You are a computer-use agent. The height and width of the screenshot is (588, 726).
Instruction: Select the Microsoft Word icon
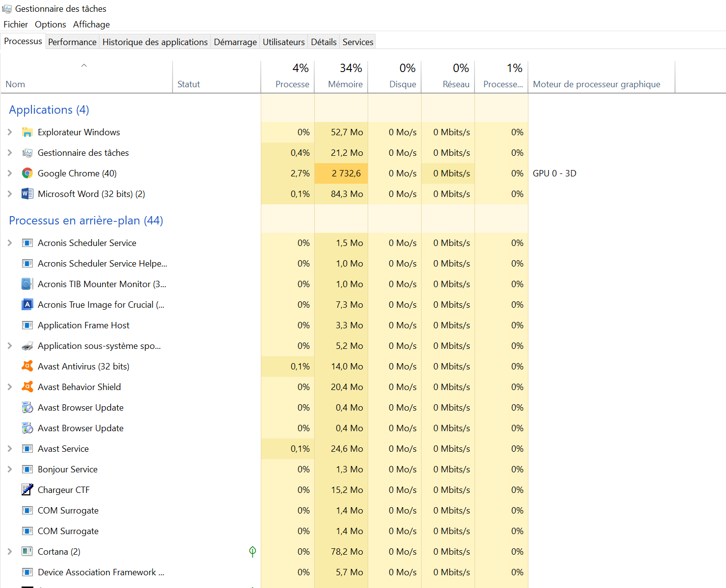pos(27,194)
